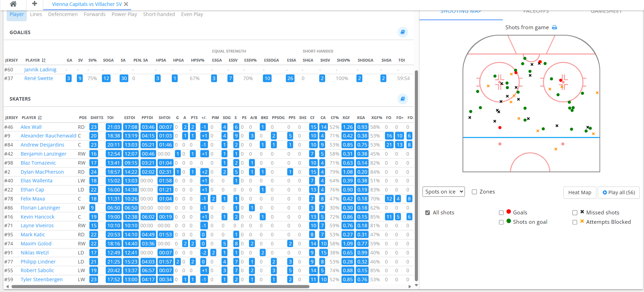Sort goalies by the Player column sort icon

pyautogui.click(x=44, y=60)
